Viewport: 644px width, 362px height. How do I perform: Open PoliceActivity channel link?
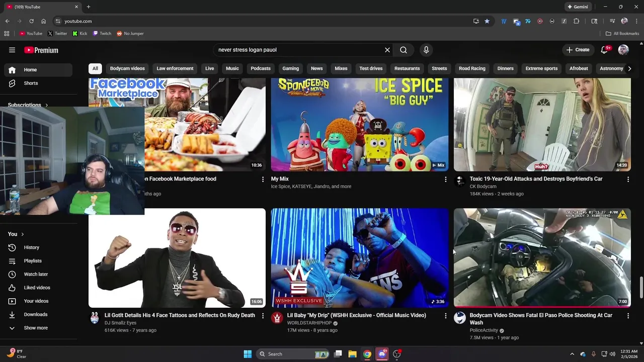click(x=484, y=330)
